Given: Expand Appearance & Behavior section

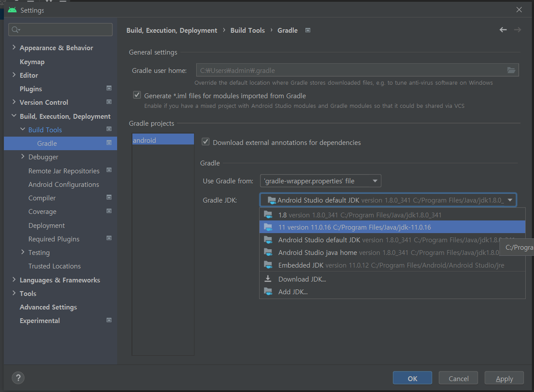Looking at the screenshot, I should [14, 48].
